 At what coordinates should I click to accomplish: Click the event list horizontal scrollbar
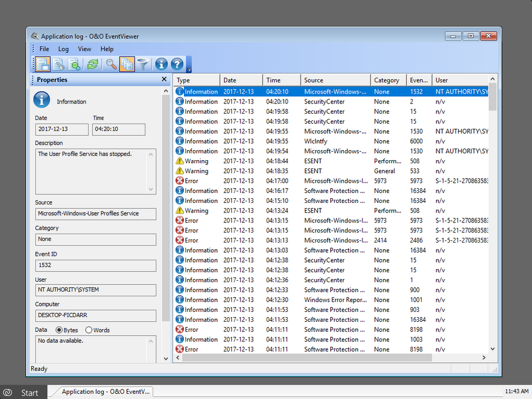click(307, 358)
